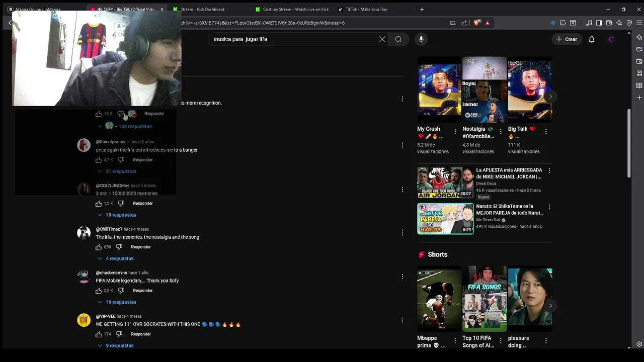Open options menu for @theonlyzanny comment
Image resolution: width=644 pixels, height=362 pixels.
pyautogui.click(x=402, y=145)
